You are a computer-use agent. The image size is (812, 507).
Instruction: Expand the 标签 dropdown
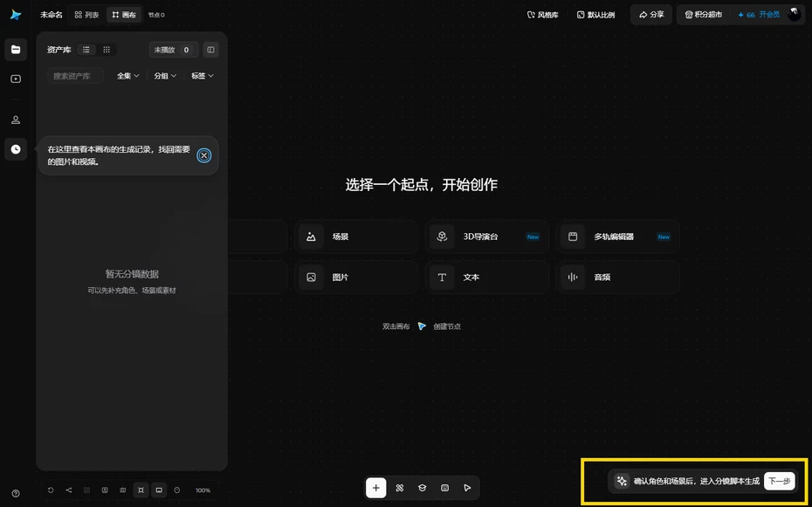(x=203, y=76)
